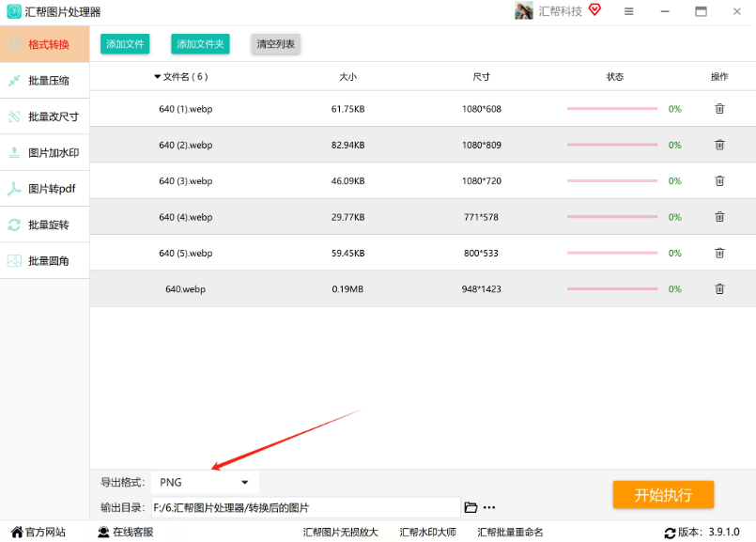Image resolution: width=756 pixels, height=542 pixels.
Task: Delete the 640 (4).webp row
Action: tap(719, 217)
